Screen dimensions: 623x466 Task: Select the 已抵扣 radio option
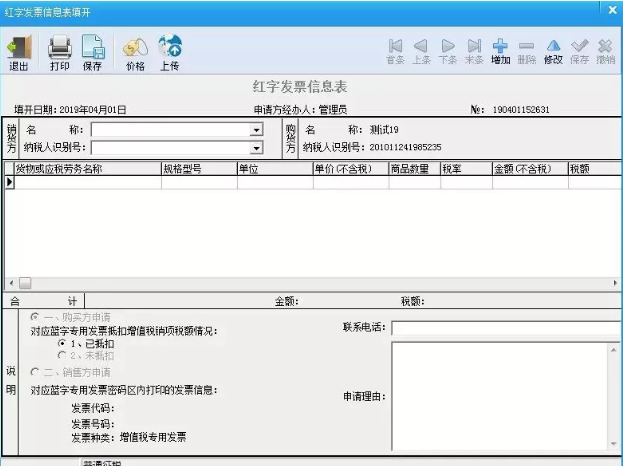(63, 343)
